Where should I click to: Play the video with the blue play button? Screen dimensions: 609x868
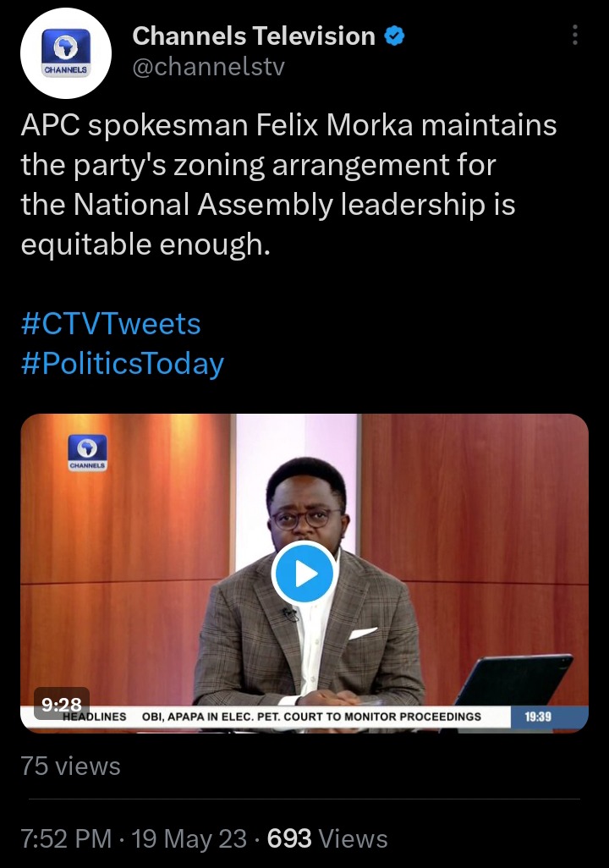tap(304, 574)
